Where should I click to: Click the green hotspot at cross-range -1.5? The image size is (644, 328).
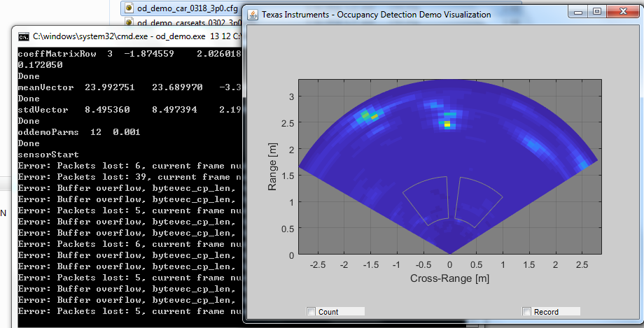(365, 115)
